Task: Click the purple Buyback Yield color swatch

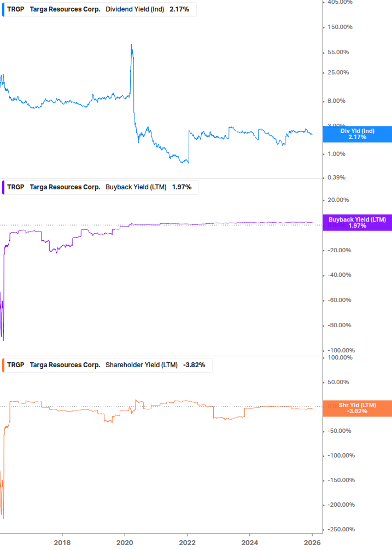Action: pyautogui.click(x=4, y=187)
